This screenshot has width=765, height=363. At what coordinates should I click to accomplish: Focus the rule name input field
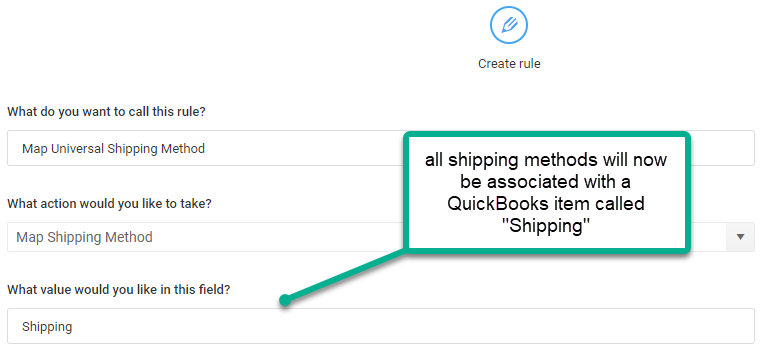coord(381,148)
